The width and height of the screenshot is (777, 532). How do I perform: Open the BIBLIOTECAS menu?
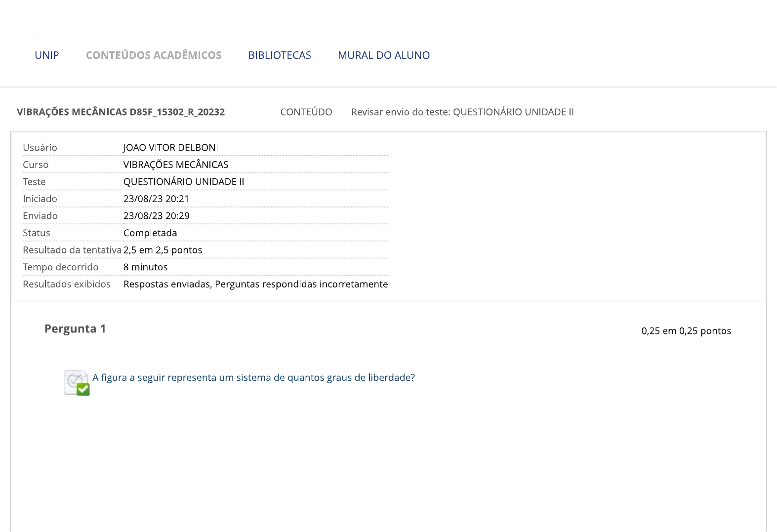click(x=280, y=55)
